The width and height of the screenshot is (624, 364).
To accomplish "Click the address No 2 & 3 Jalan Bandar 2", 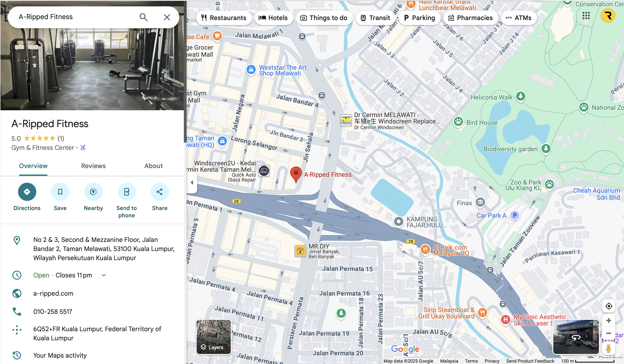I will tap(104, 249).
